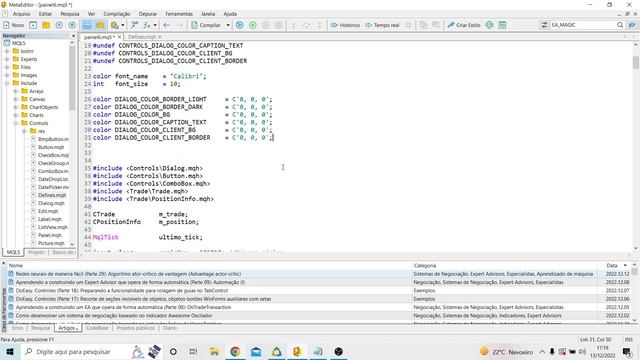Click the Mail icon in taskbar
640x360 pixels.
256,351
